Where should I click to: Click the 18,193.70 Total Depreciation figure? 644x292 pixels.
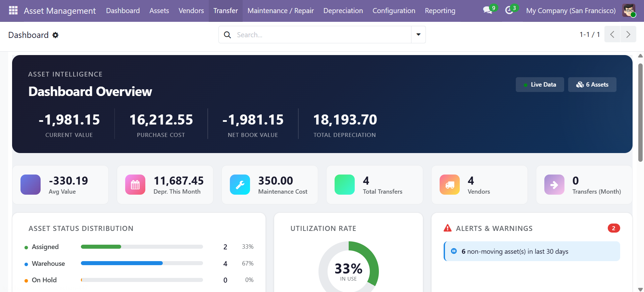(345, 120)
